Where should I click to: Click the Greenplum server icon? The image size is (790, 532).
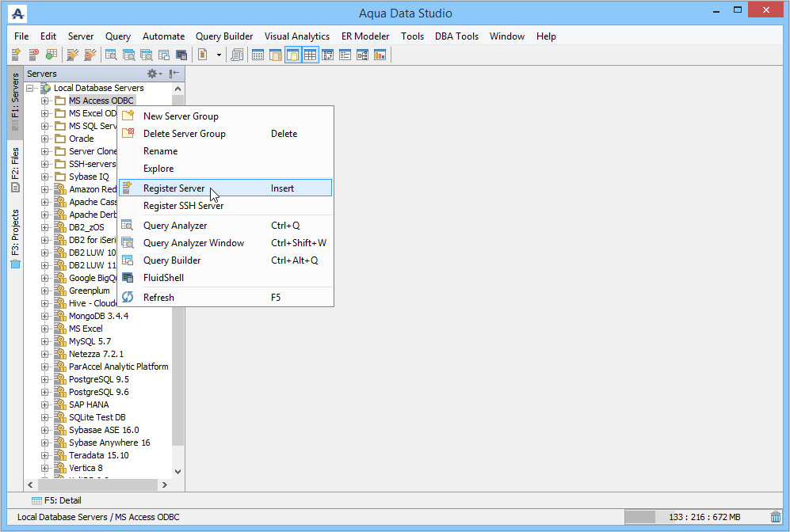60,291
